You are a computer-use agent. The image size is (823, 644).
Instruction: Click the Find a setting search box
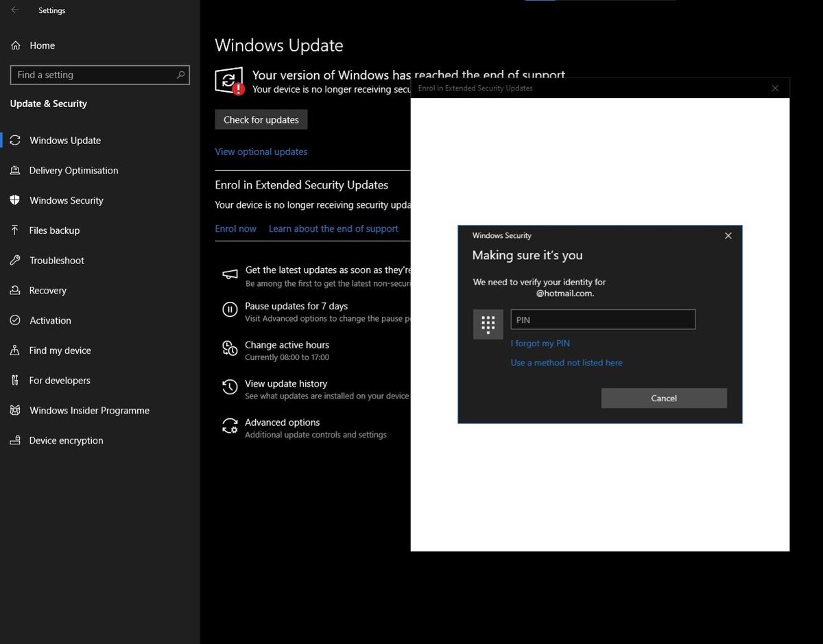tap(93, 75)
